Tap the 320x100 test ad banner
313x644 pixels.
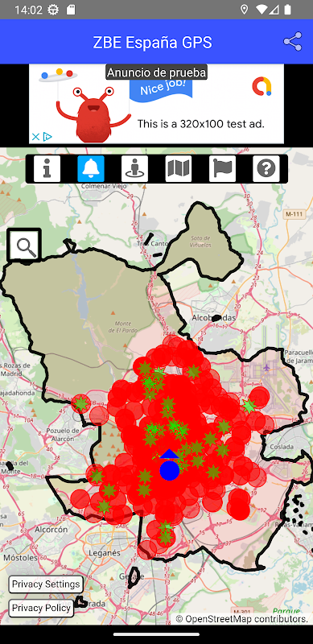point(156,104)
